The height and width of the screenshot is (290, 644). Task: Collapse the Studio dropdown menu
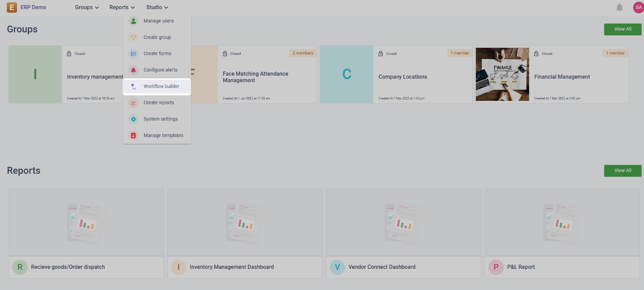(x=157, y=8)
